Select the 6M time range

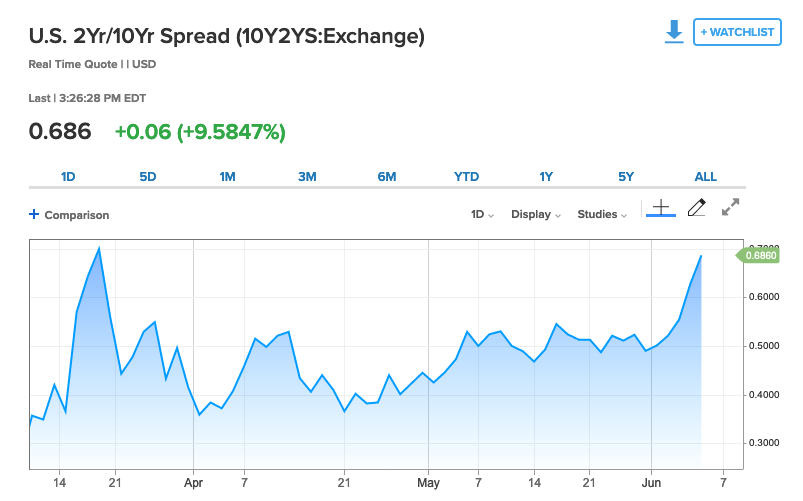pos(387,177)
